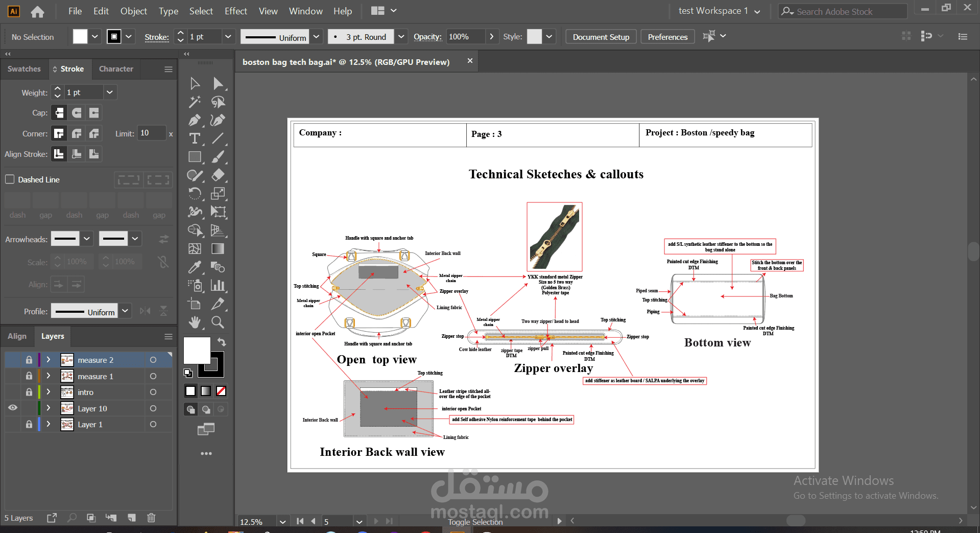The image size is (980, 533).
Task: Choose the Gradient tool
Action: click(x=218, y=249)
